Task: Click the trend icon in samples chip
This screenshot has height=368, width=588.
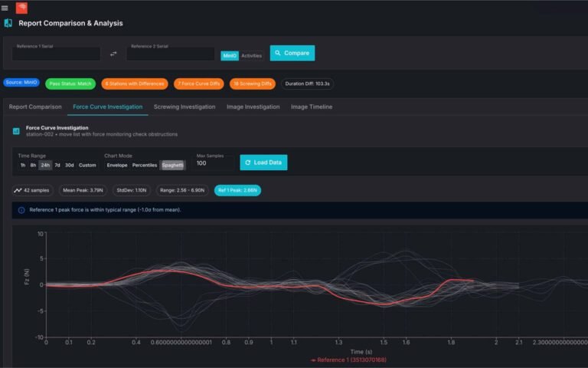Action: 18,190
